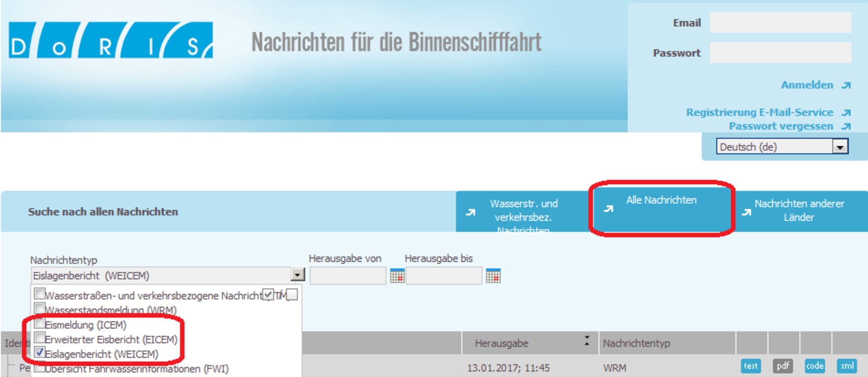Screen dimensions: 868x377
Task: Click the Herausgabe column sort arrows
Action: point(587,341)
